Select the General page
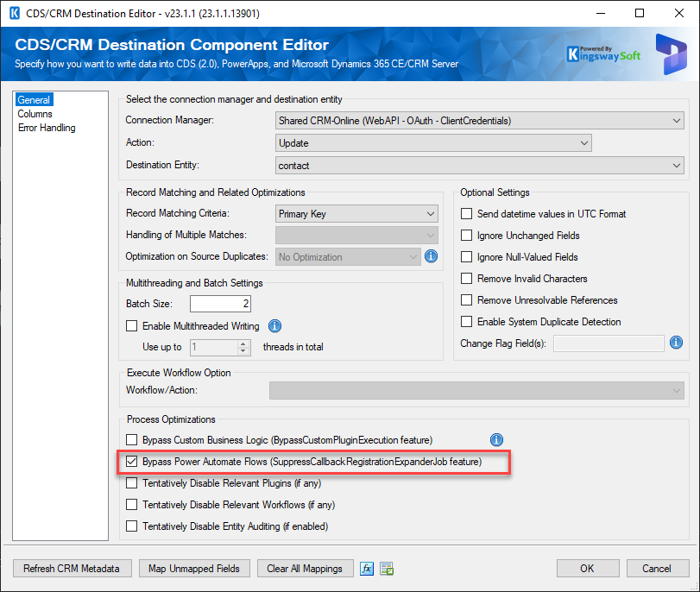The image size is (700, 592). coord(34,99)
